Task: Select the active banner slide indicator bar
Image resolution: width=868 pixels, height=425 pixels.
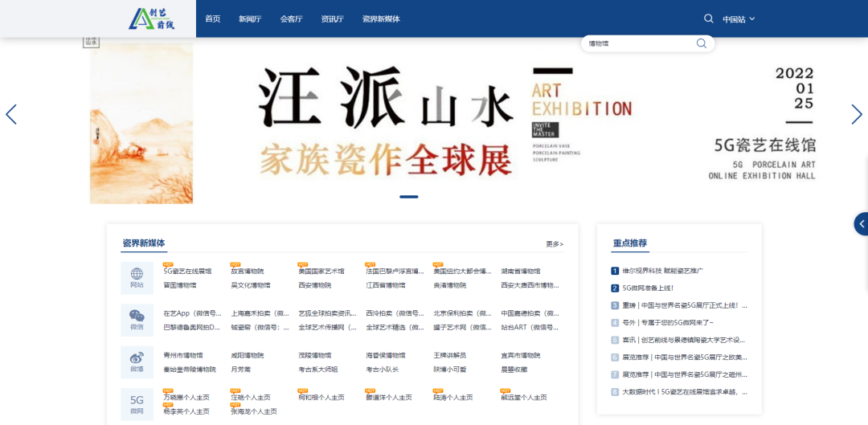Action: coord(408,197)
